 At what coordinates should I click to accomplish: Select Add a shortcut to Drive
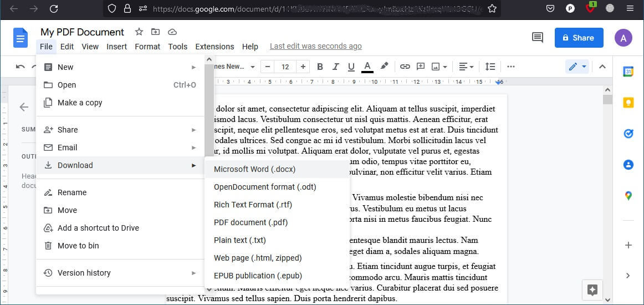pyautogui.click(x=120, y=228)
